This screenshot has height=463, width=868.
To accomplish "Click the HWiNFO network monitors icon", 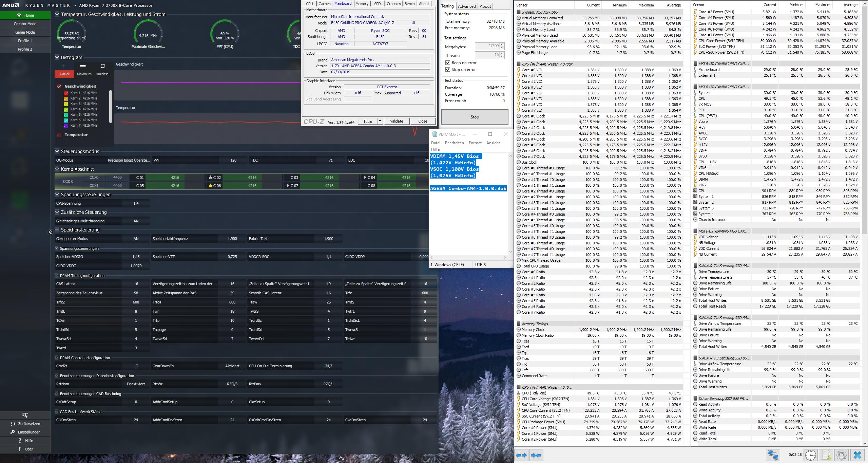I will tap(773, 455).
